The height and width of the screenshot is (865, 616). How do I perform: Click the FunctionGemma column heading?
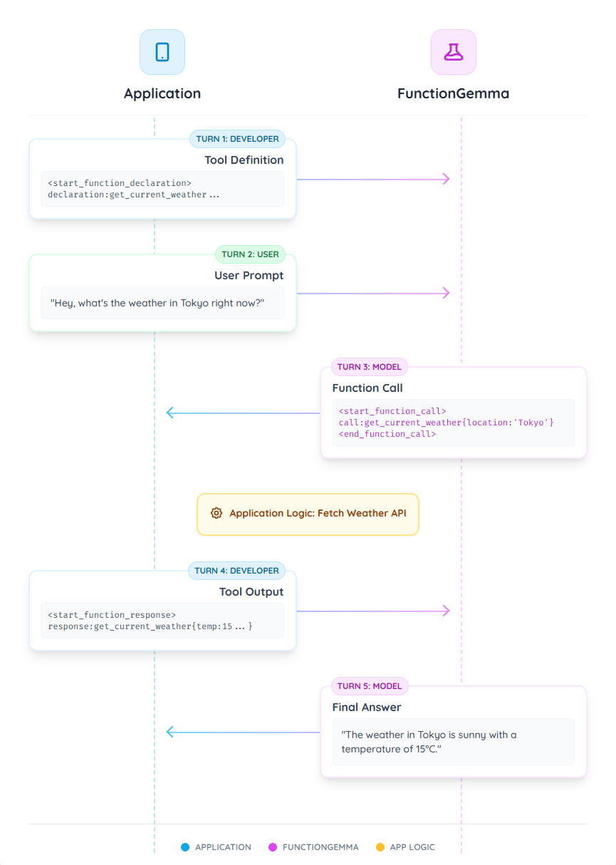(453, 93)
